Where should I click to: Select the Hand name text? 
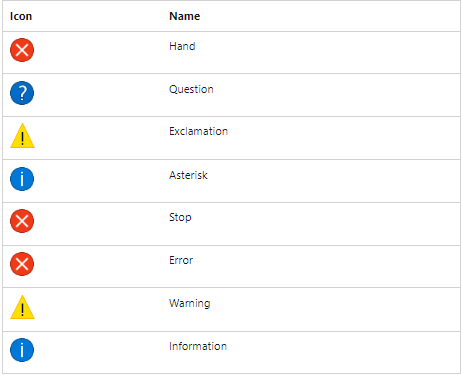182,46
